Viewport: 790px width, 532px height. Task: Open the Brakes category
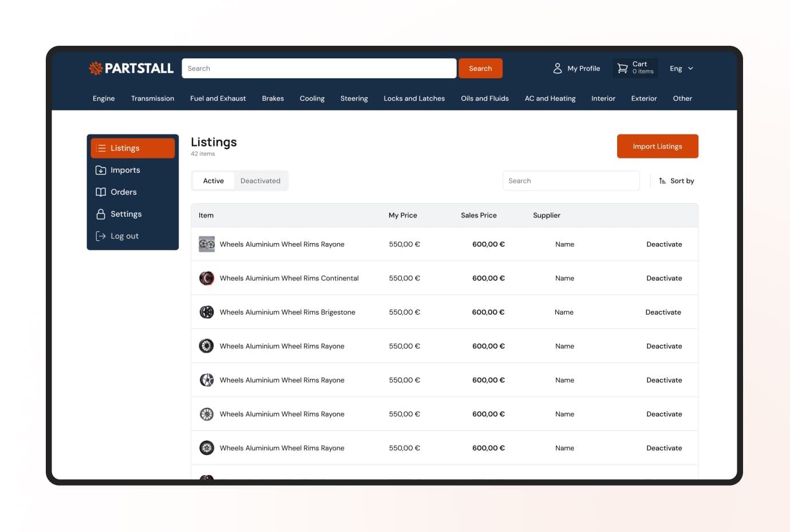tap(272, 98)
